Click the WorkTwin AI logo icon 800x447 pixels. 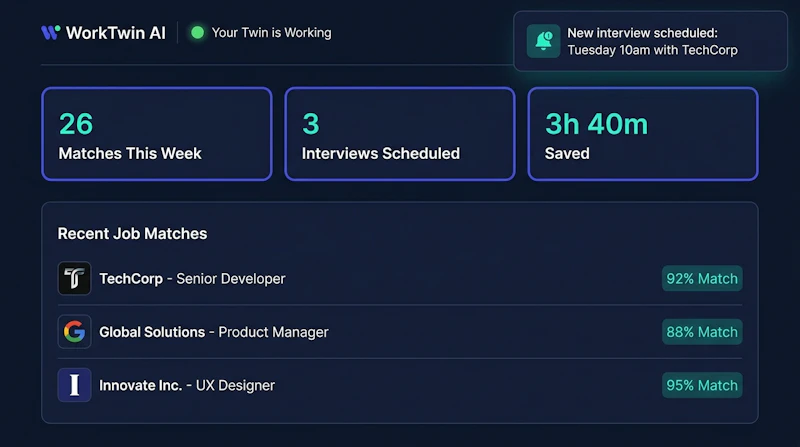pos(51,33)
